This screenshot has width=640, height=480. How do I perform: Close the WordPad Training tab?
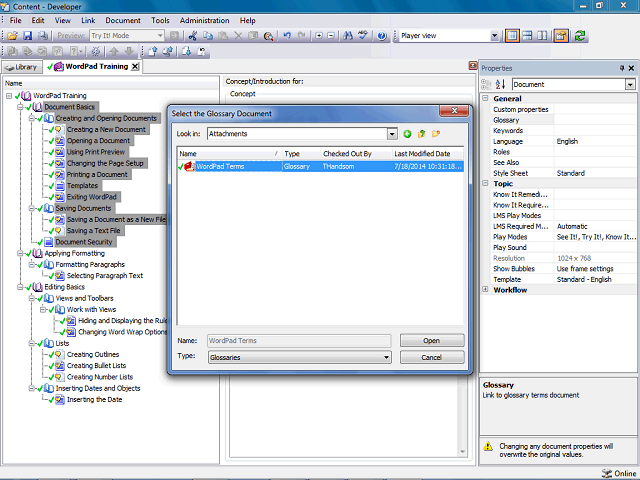pyautogui.click(x=135, y=67)
